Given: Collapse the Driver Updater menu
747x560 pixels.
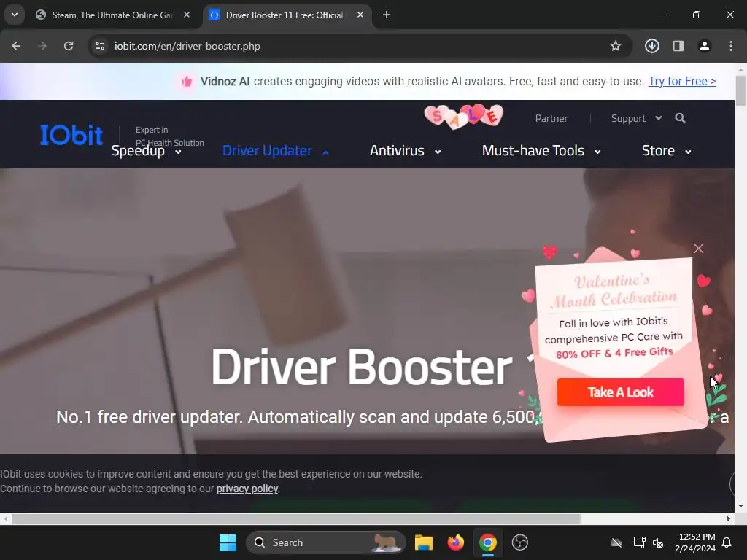Looking at the screenshot, I should [276, 151].
